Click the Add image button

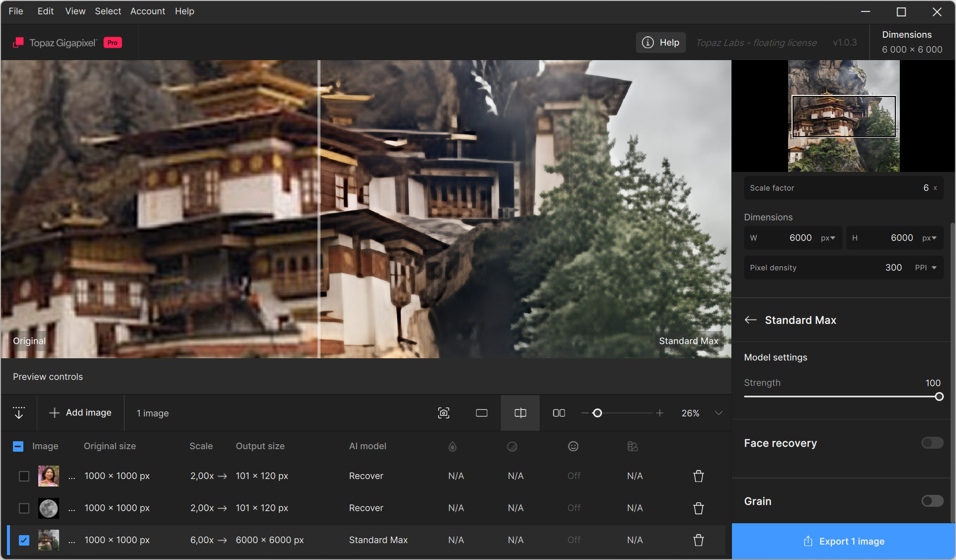(80, 413)
